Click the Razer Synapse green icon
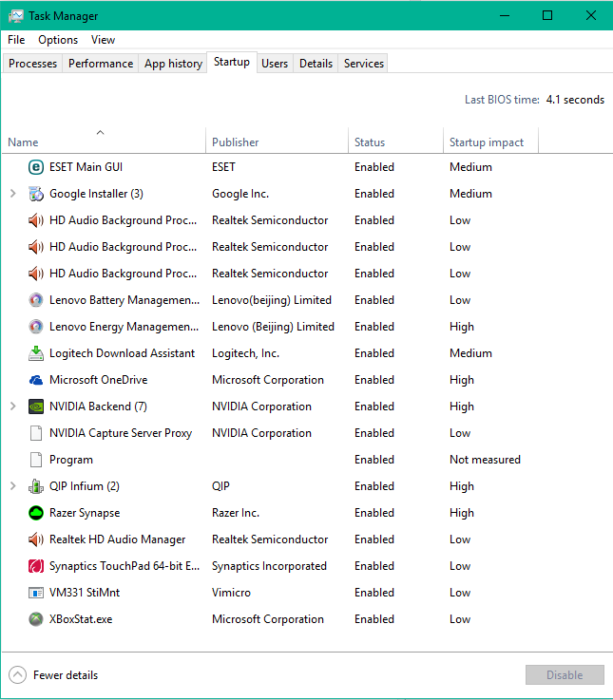This screenshot has width=613, height=700. click(36, 513)
